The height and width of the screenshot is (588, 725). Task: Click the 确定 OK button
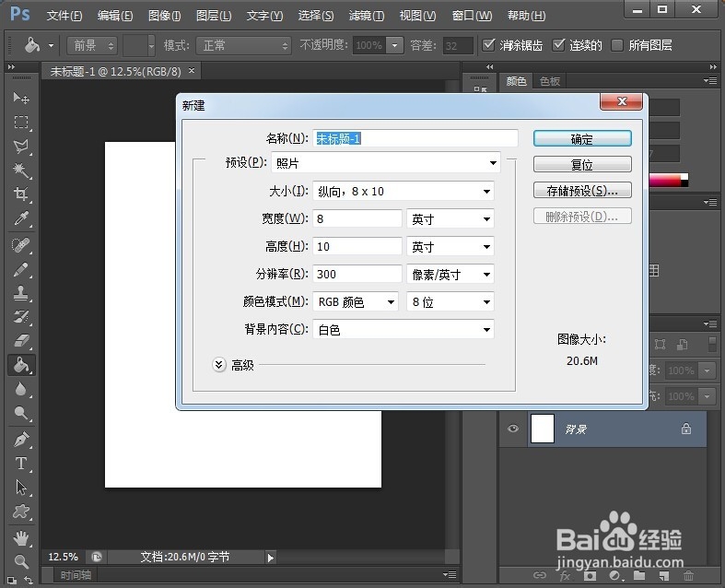pyautogui.click(x=582, y=139)
